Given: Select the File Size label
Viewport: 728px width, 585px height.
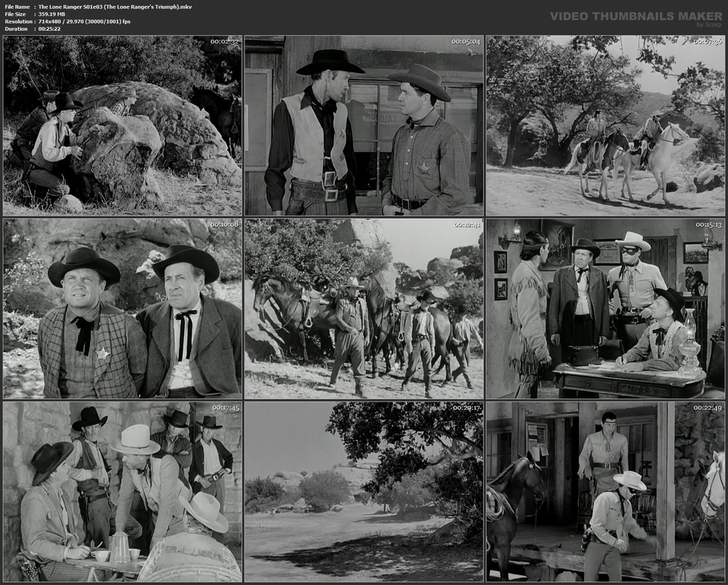Looking at the screenshot, I should tap(15, 15).
